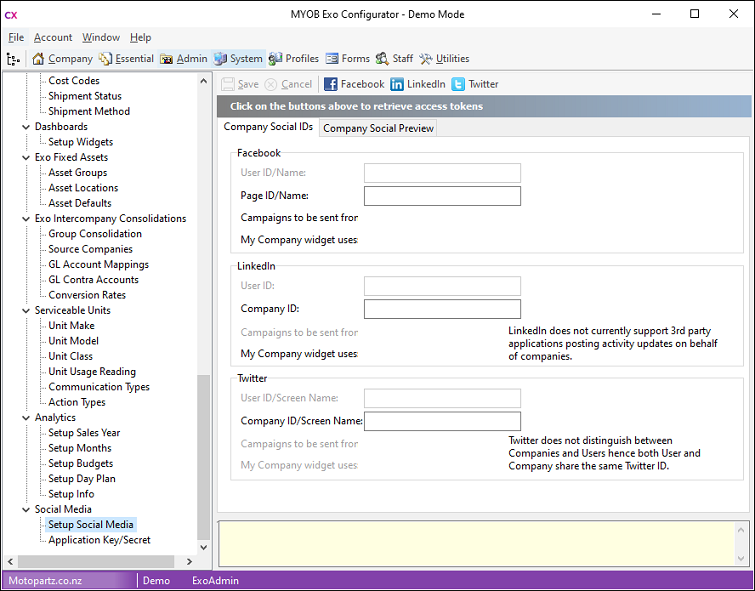755x591 pixels.
Task: Open the System section icon
Action: pyautogui.click(x=221, y=59)
